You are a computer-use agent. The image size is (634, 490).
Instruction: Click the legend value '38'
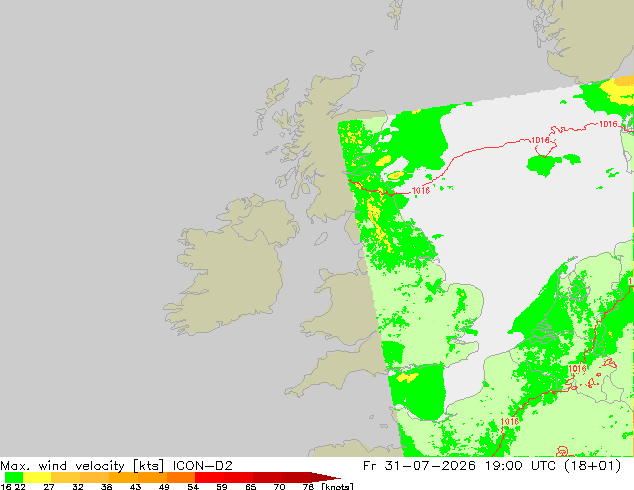point(106,486)
